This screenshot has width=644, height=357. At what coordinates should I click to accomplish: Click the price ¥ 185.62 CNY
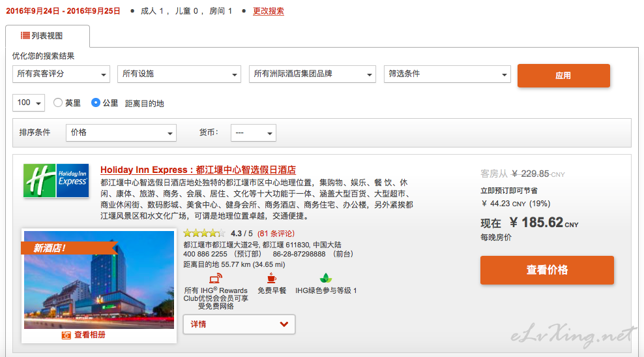point(544,223)
